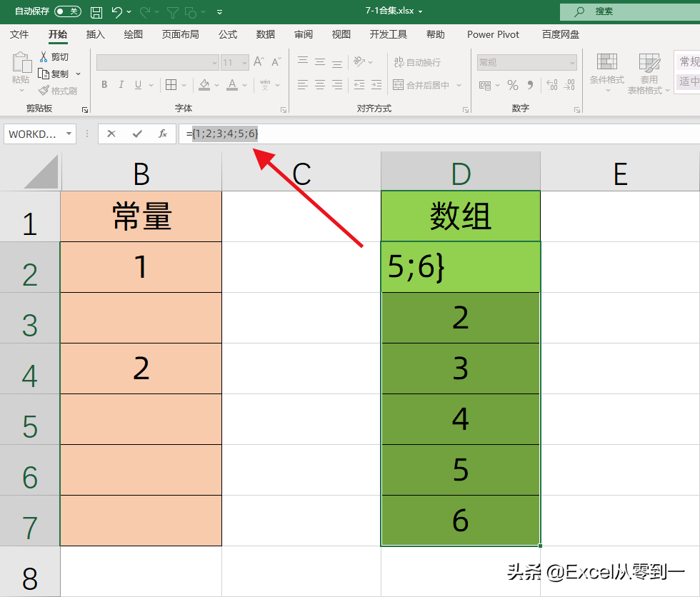Click the accounting number format icon
700x597 pixels.
pyautogui.click(x=485, y=85)
